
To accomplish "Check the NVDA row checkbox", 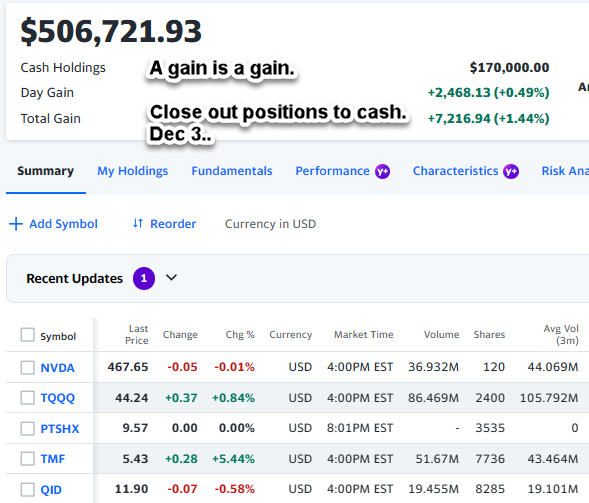I will coord(27,367).
